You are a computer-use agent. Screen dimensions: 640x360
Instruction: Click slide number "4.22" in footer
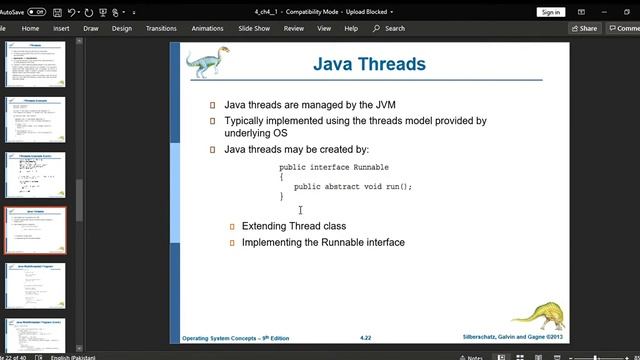coord(365,338)
